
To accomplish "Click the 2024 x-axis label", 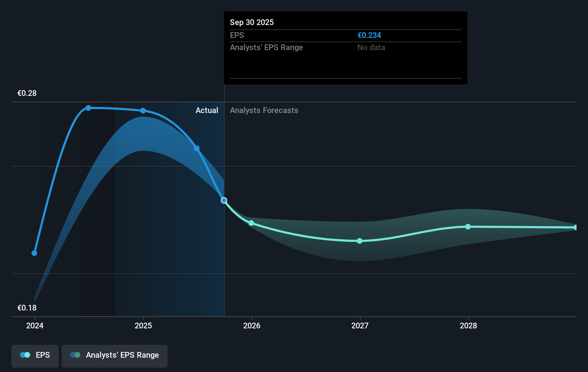I will click(x=35, y=325).
